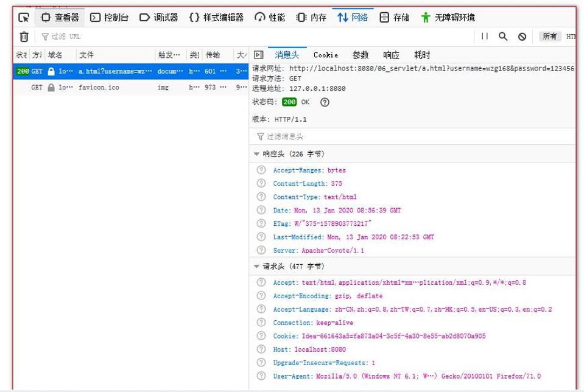Open the 存储 storage tab
The height and width of the screenshot is (392, 584).
click(395, 18)
